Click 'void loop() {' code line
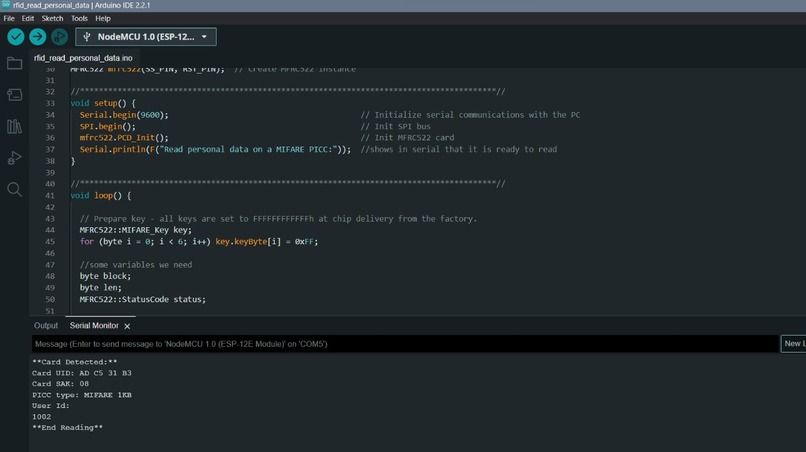 tap(101, 196)
